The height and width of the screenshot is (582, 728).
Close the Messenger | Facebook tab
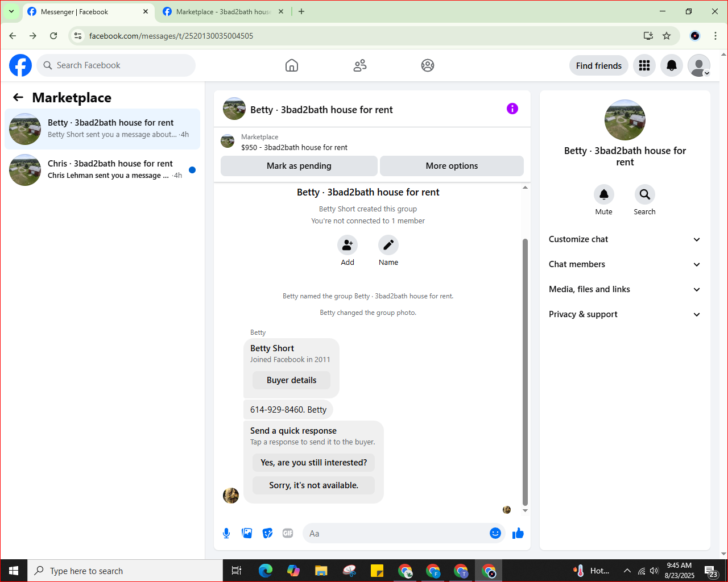146,11
